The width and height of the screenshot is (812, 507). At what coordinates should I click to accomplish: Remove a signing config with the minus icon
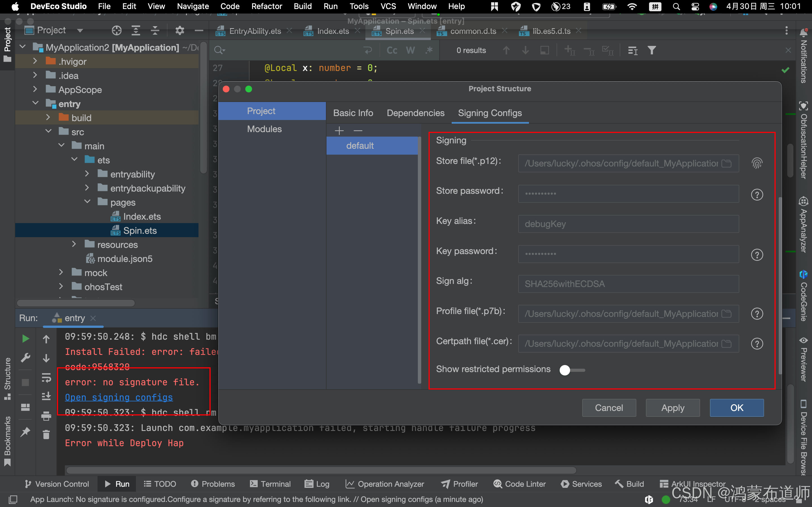coord(358,130)
